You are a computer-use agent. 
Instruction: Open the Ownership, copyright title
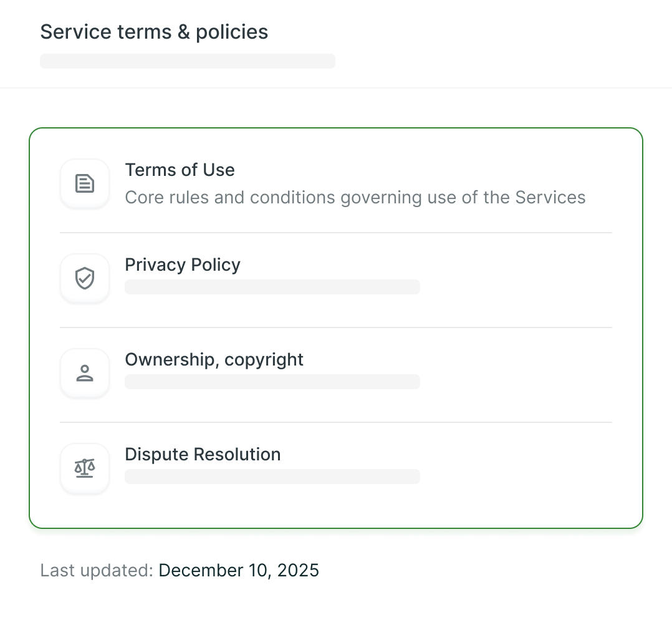(x=214, y=359)
